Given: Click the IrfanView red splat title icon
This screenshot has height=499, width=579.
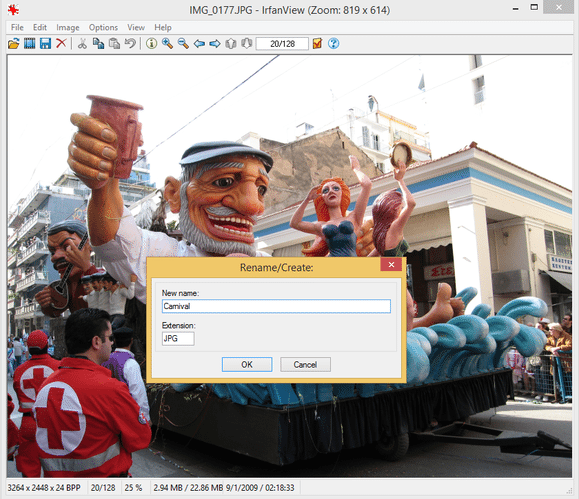Looking at the screenshot, I should 14,10.
